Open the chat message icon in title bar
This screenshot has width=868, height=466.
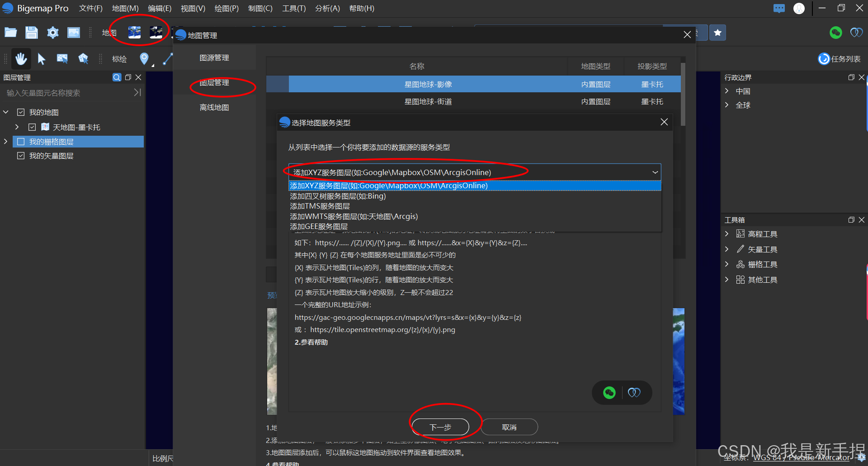pyautogui.click(x=779, y=9)
